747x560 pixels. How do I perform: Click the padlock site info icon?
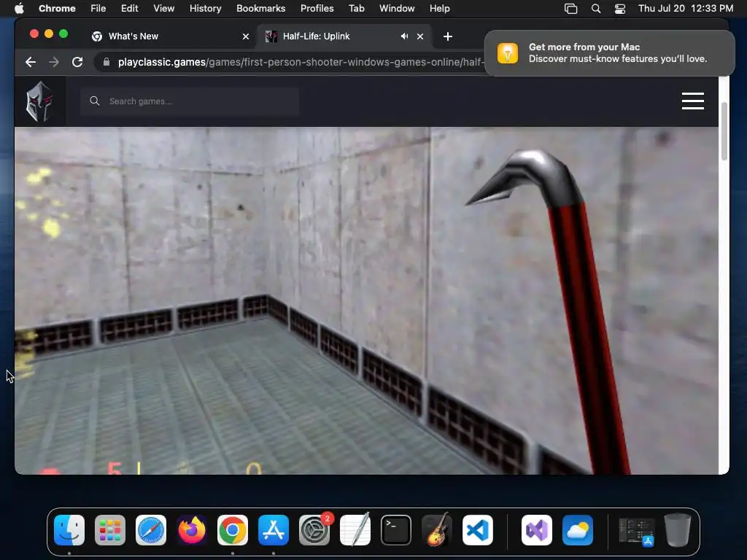(x=107, y=62)
